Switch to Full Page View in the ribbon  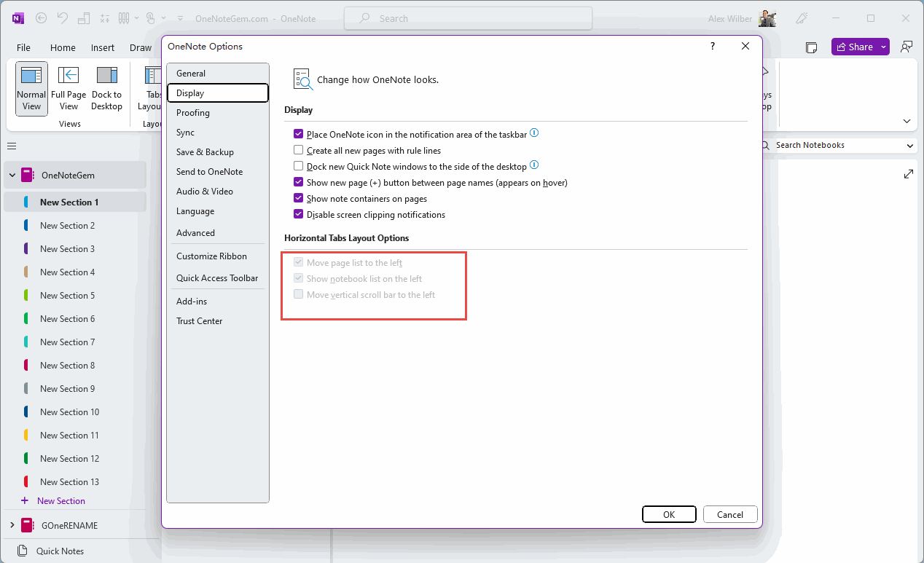68,89
